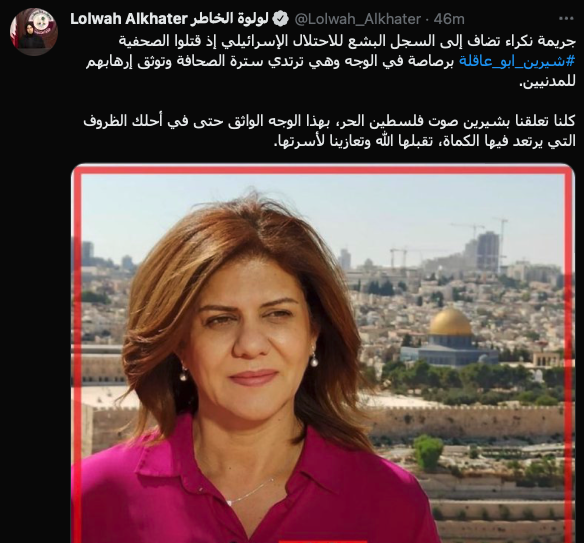Image resolution: width=584 pixels, height=543 pixels.
Task: Click the blue verified badge beside the name
Action: pyautogui.click(x=281, y=19)
